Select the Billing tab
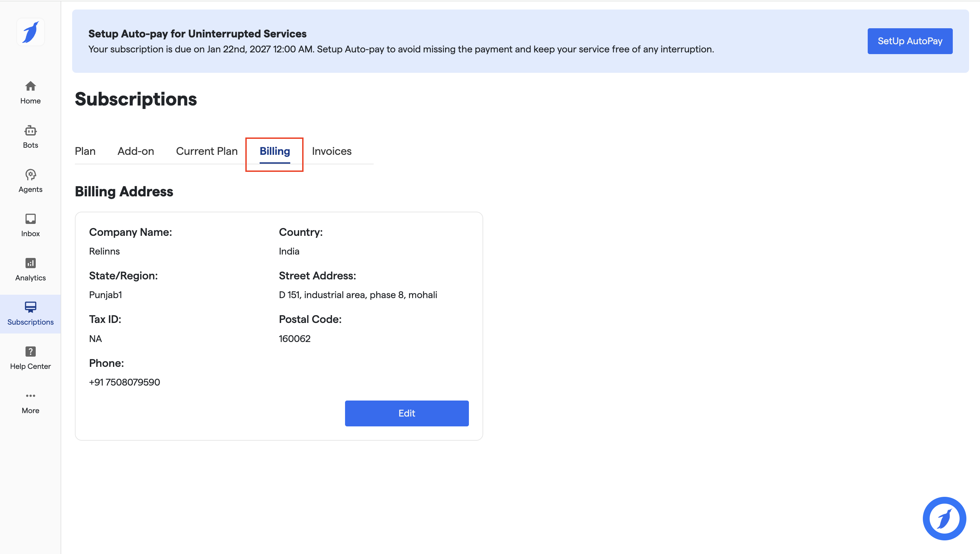 (275, 151)
